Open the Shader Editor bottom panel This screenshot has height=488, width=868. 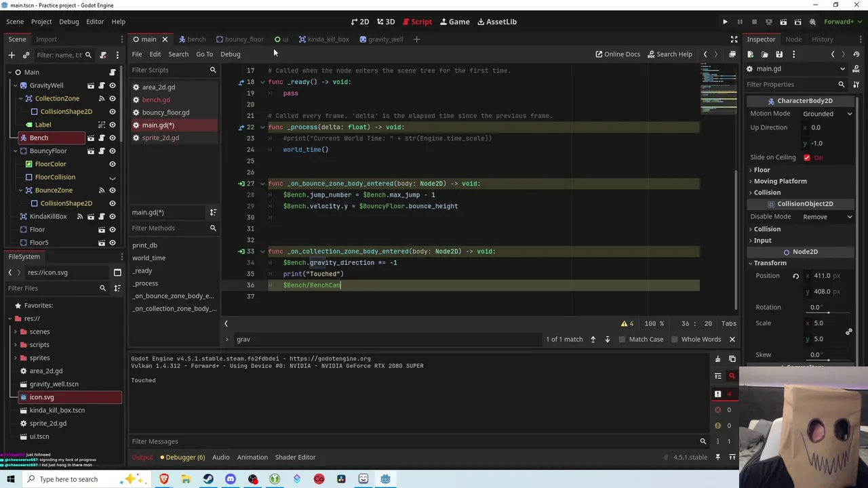click(295, 457)
